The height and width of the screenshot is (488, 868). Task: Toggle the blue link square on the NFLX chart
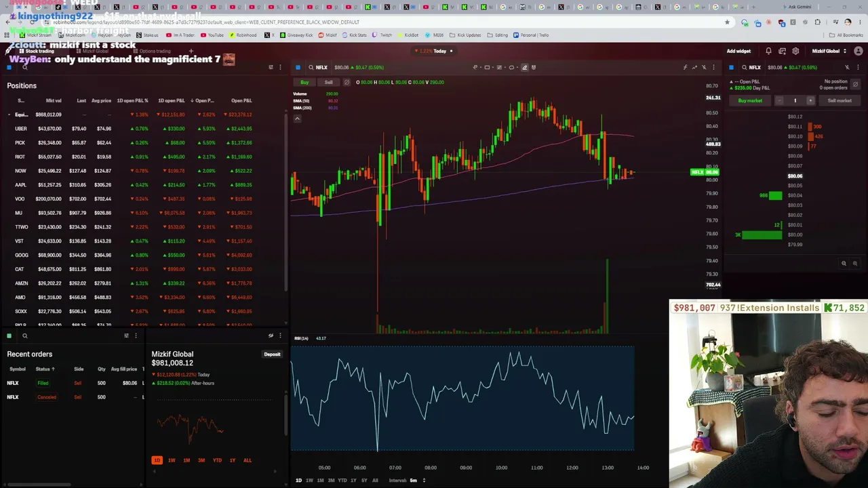click(x=298, y=67)
